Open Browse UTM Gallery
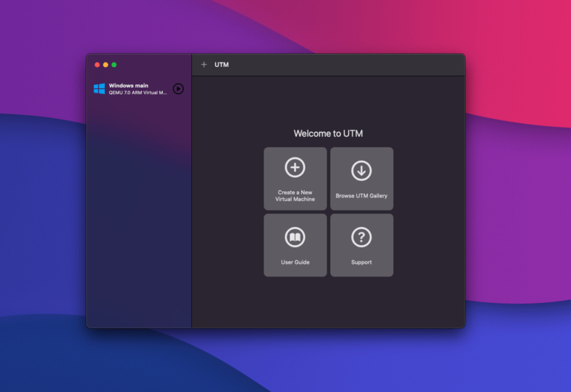 click(361, 178)
